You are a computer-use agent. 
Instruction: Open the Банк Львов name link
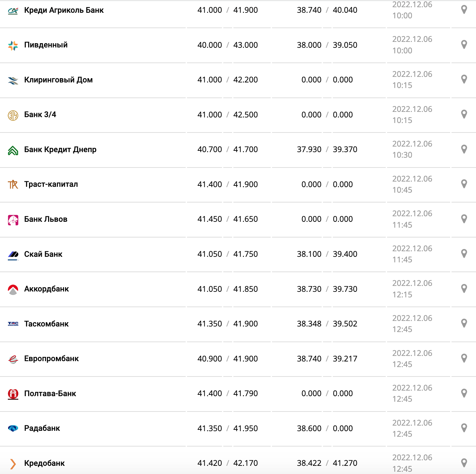pyautogui.click(x=46, y=219)
